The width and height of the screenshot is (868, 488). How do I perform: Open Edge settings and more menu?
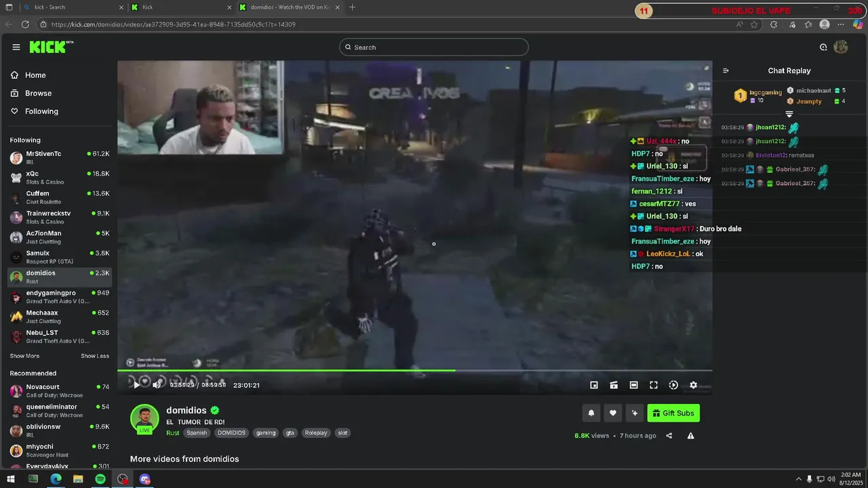pyautogui.click(x=842, y=24)
